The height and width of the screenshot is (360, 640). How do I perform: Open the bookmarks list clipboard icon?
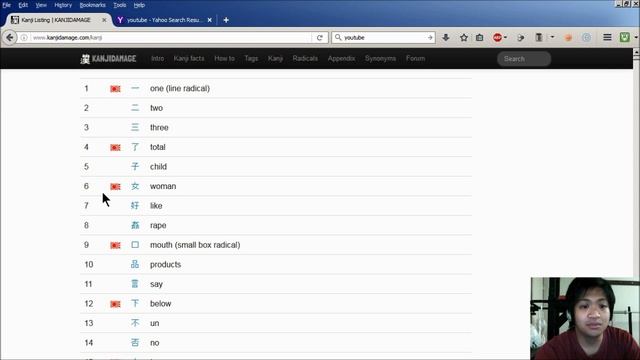point(480,38)
